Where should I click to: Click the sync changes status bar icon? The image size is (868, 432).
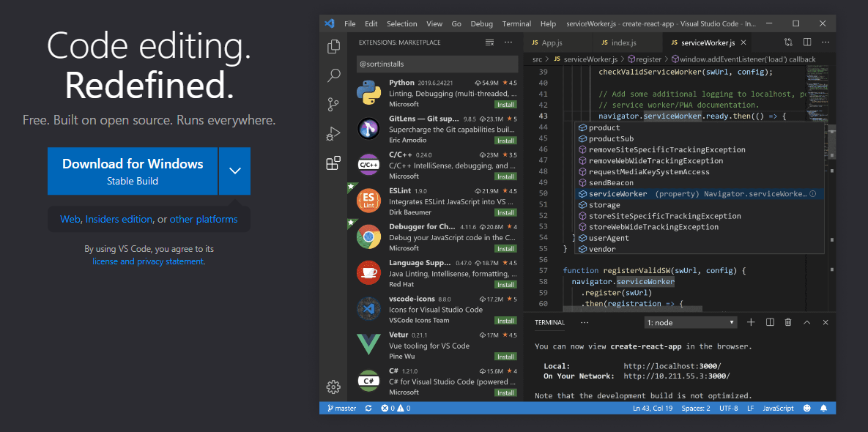(368, 409)
